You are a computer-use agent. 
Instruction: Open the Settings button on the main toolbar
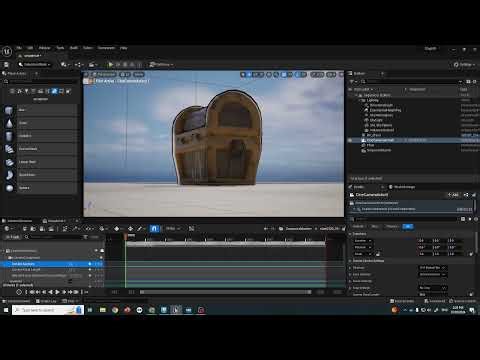(x=464, y=65)
